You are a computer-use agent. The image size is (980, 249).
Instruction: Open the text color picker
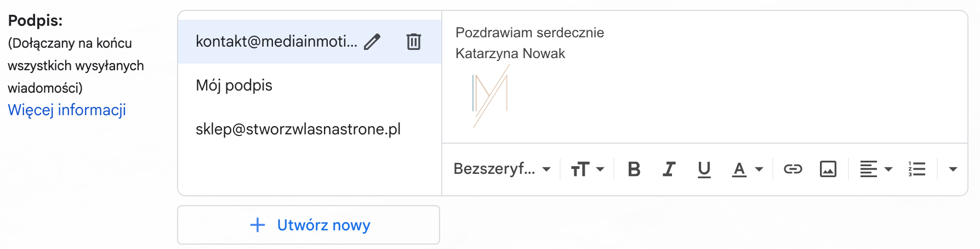point(748,169)
